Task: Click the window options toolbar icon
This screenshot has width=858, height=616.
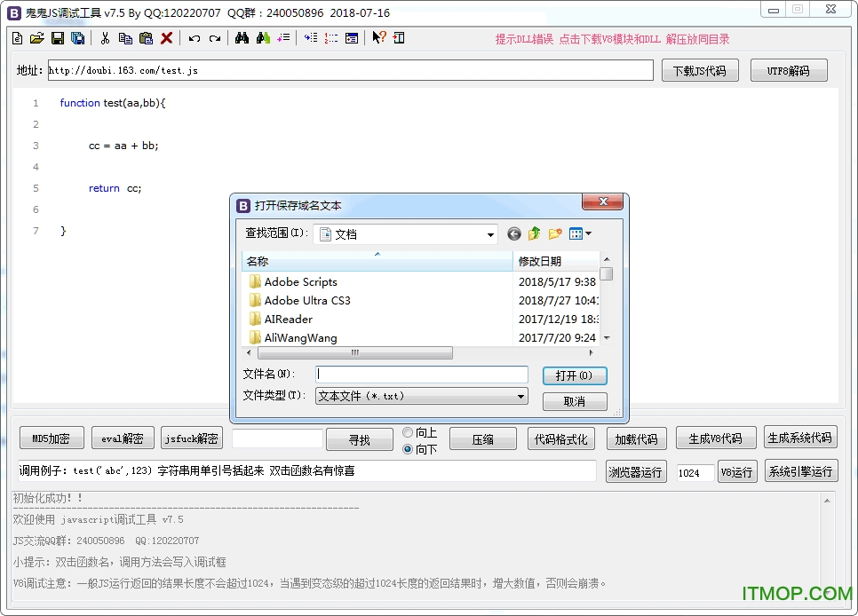Action: click(x=352, y=38)
